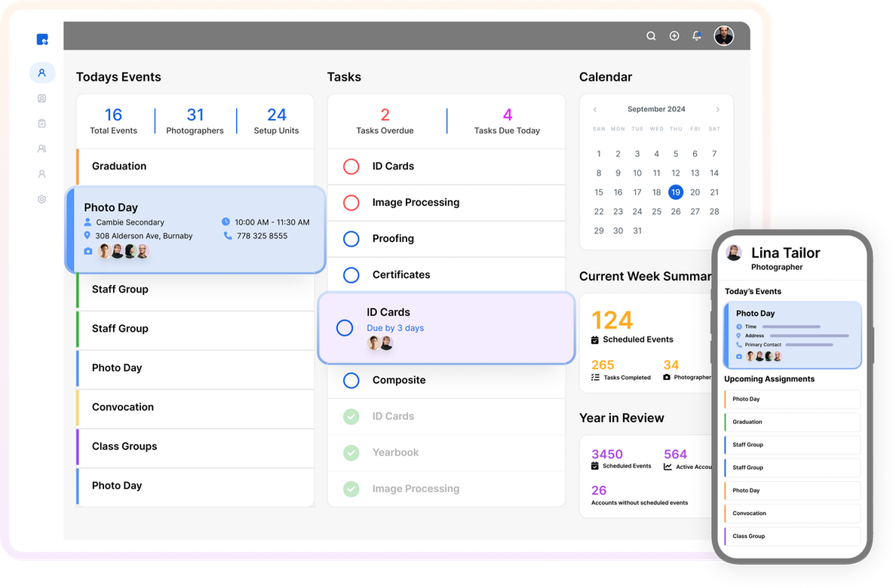Check off the Certificates task circle
The height and width of the screenshot is (588, 896).
tap(350, 274)
